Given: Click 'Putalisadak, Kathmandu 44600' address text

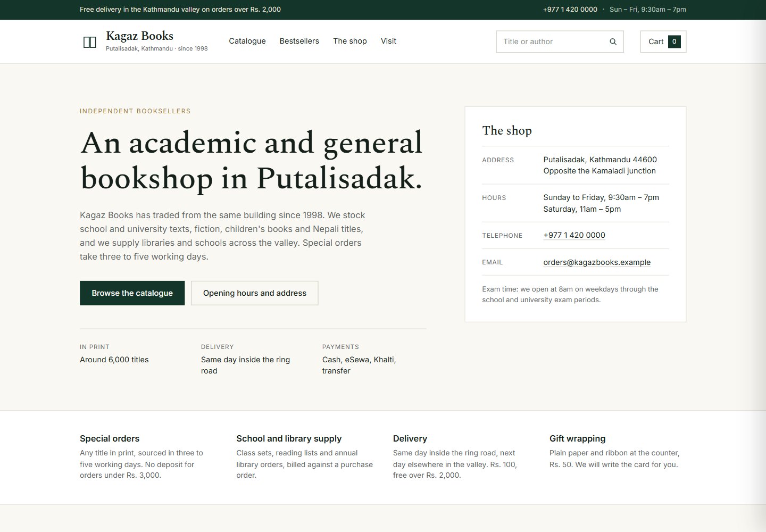Looking at the screenshot, I should 600,160.
